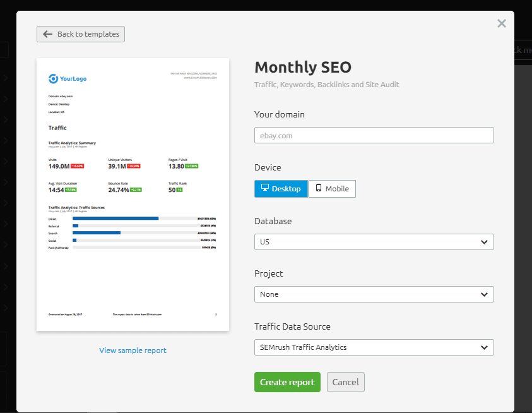Cancel the report creation
Image resolution: width=532 pixels, height=413 pixels.
tap(345, 382)
